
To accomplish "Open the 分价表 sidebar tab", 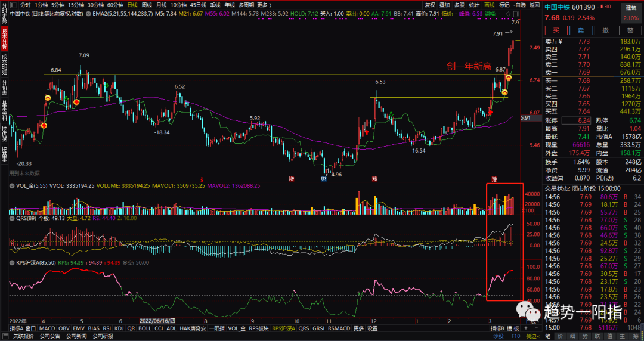I will [4, 88].
